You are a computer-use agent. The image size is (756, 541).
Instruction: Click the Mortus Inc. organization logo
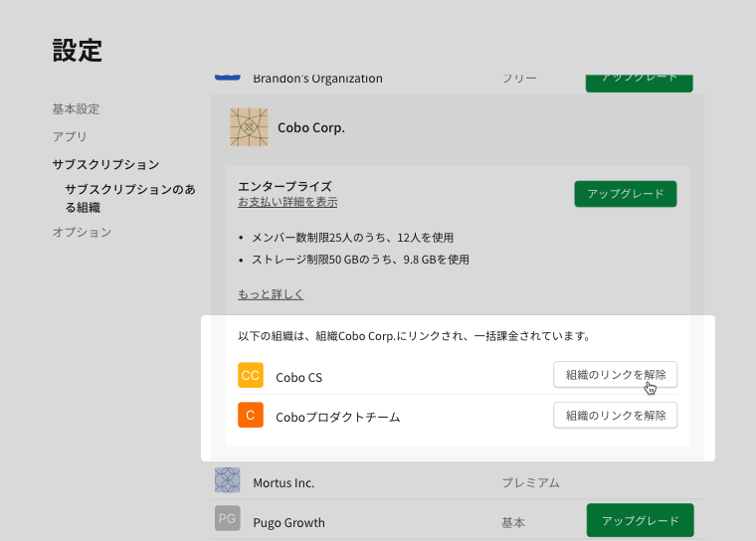[x=227, y=479]
